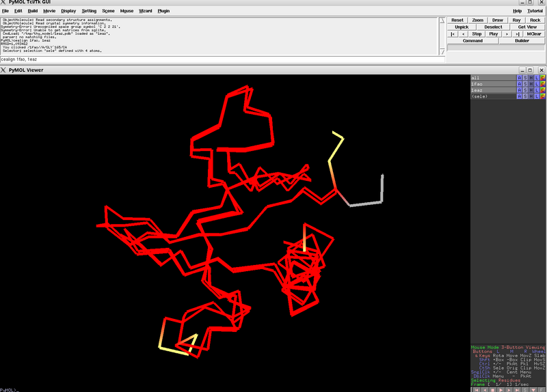Open the Hide menu for all objects
Image resolution: width=547 pixels, height=392 pixels.
[x=531, y=78]
